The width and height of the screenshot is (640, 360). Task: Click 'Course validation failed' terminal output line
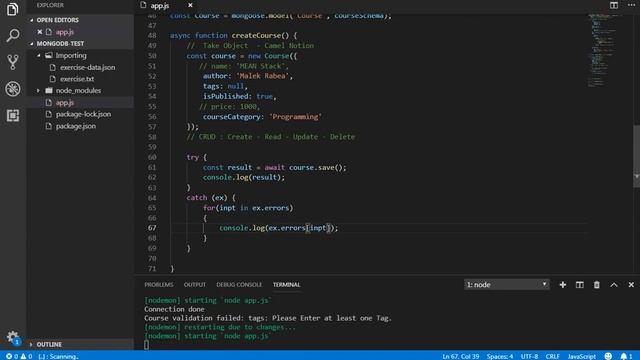coord(267,318)
